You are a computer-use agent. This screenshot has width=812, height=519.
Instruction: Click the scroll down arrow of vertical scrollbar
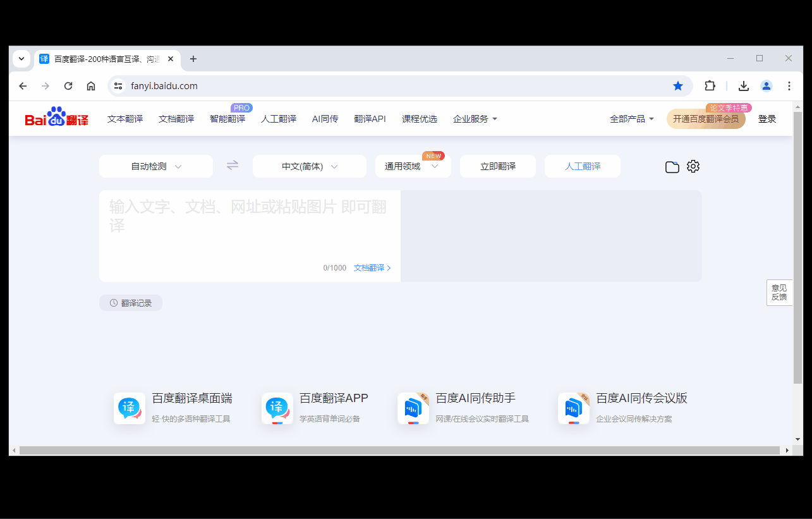click(x=798, y=439)
